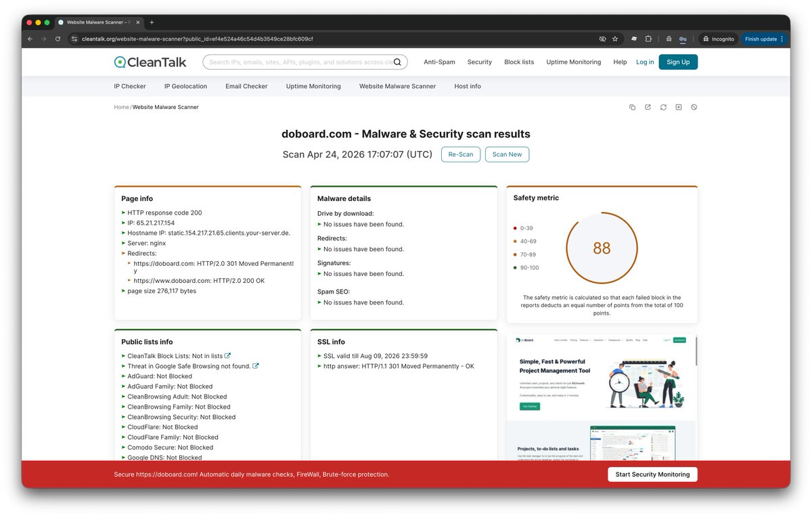Bookmark this page with the star icon
Image resolution: width=812 pixels, height=517 pixels.
615,39
